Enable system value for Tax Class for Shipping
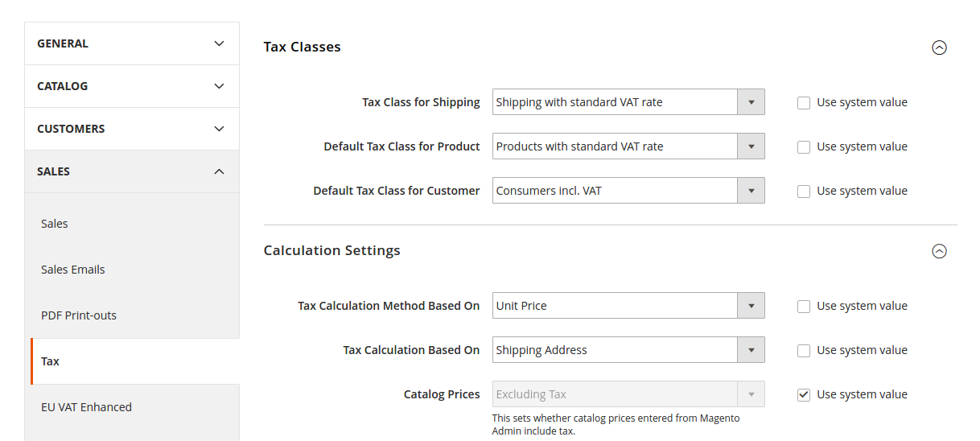Image resolution: width=980 pixels, height=441 pixels. 804,103
